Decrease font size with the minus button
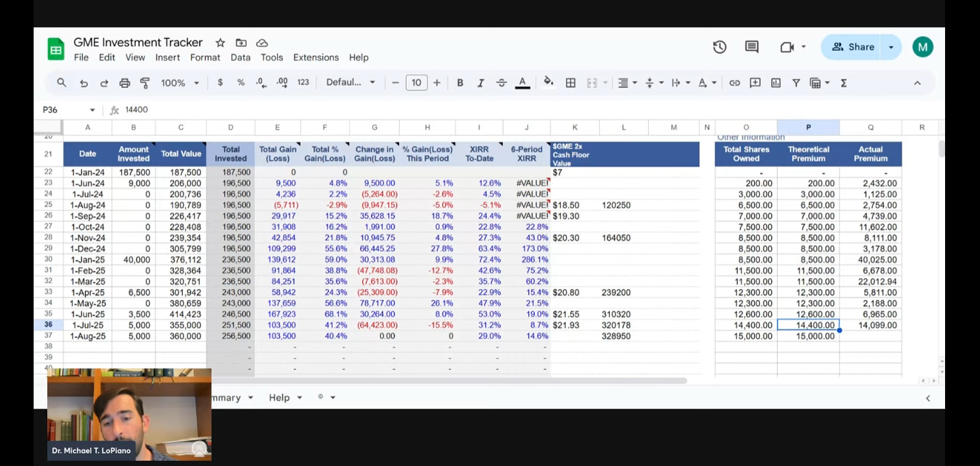 pyautogui.click(x=395, y=83)
